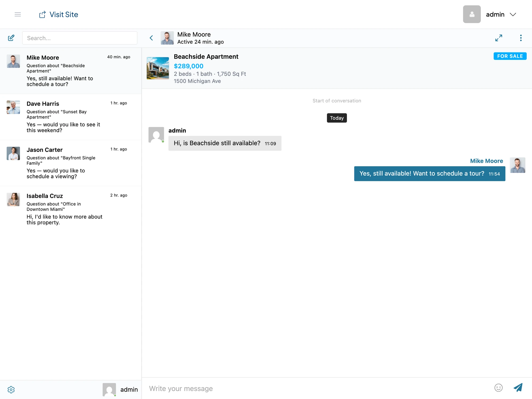Click the 'Start of conversation' label

click(337, 101)
